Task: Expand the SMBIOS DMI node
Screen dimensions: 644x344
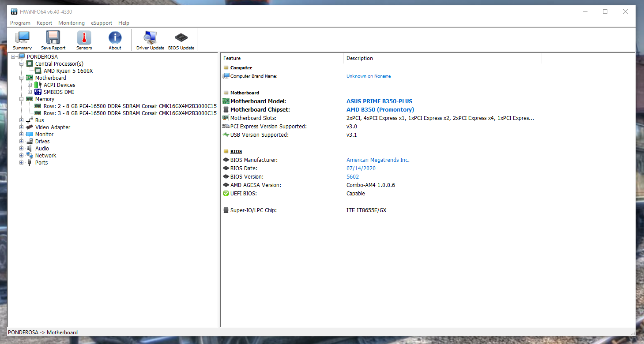Action: coord(30,92)
